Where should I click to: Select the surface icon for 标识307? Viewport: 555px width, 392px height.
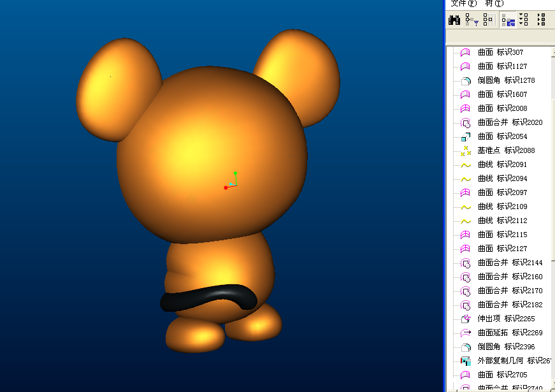tap(465, 52)
